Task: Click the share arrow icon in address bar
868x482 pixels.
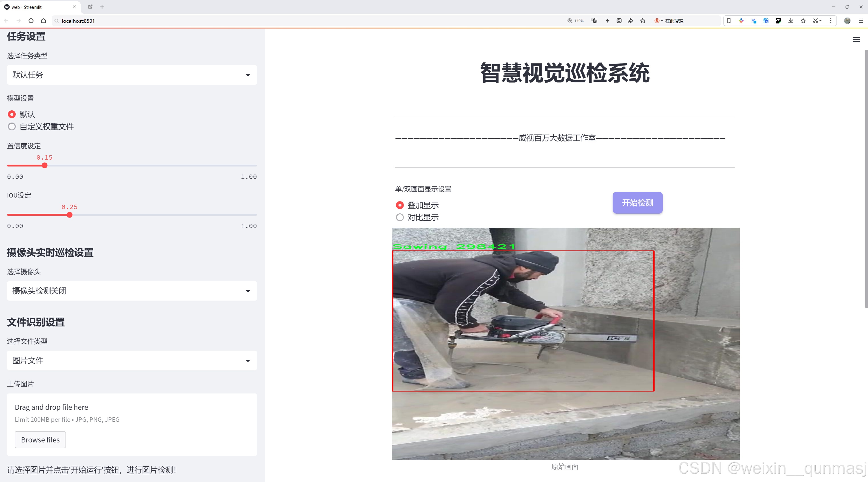Action: 631,21
